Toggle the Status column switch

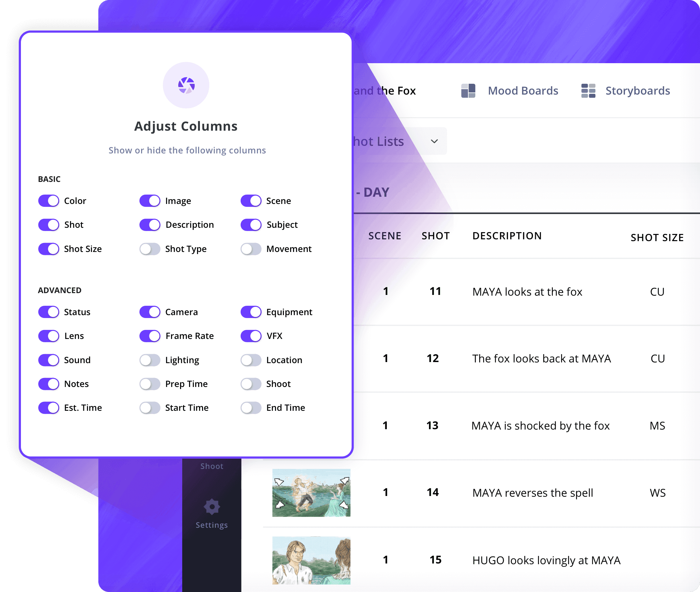[49, 312]
